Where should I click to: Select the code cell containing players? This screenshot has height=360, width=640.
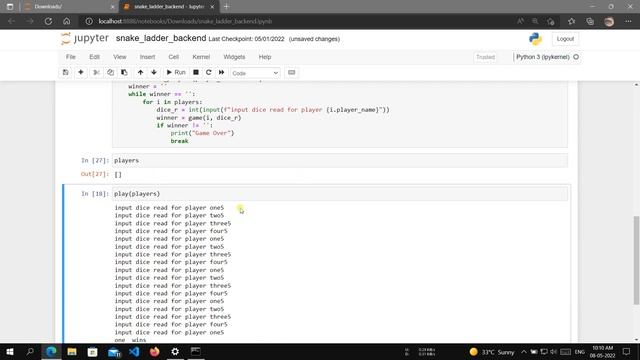click(x=340, y=160)
